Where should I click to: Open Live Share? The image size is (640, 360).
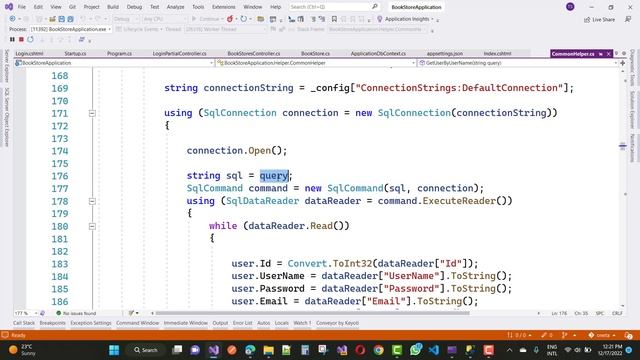(x=599, y=19)
